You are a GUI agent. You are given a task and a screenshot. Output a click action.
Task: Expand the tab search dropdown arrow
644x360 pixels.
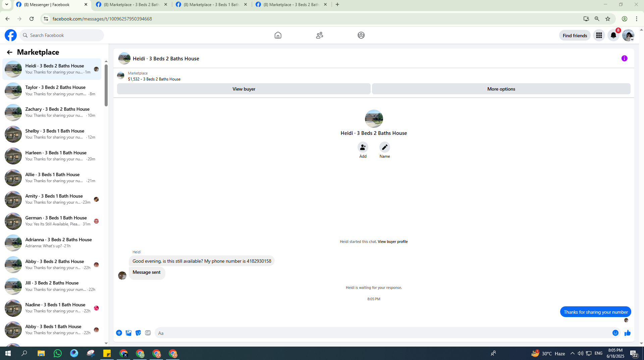pyautogui.click(x=6, y=5)
